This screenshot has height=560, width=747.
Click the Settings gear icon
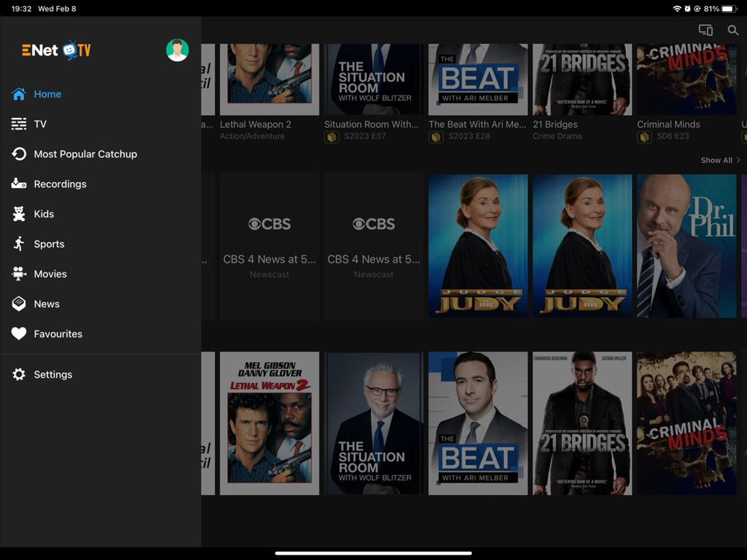point(19,374)
